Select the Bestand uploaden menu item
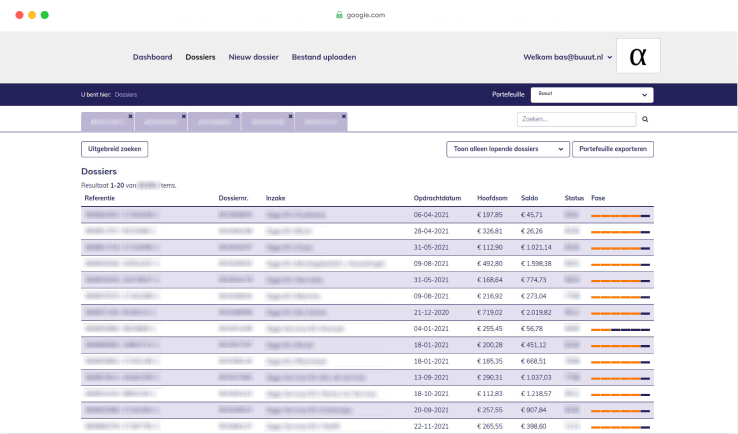738x434 pixels. 323,57
